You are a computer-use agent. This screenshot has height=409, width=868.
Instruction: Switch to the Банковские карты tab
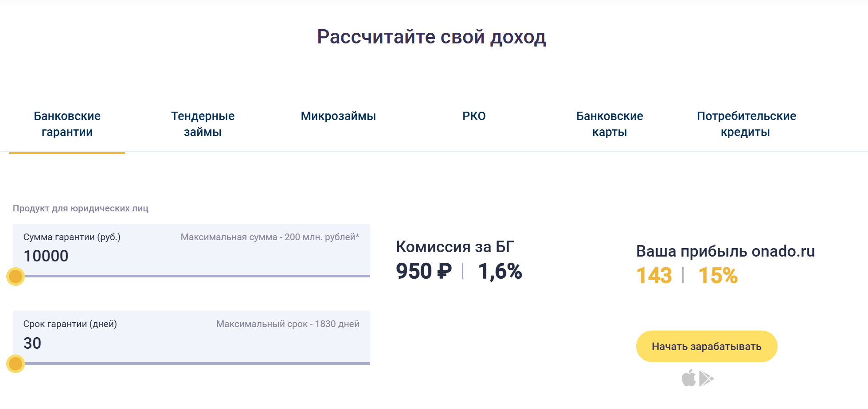coord(610,124)
